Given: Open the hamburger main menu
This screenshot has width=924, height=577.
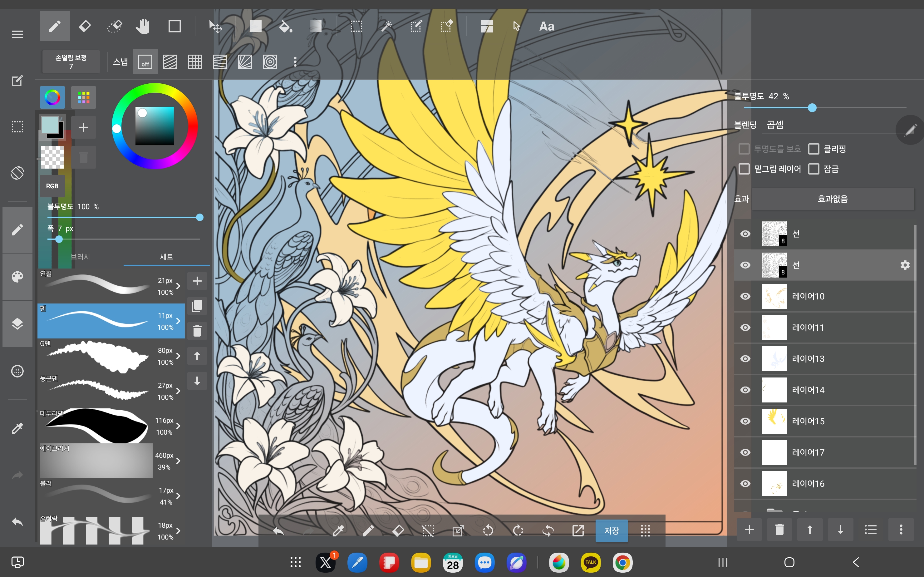Looking at the screenshot, I should click(x=17, y=34).
